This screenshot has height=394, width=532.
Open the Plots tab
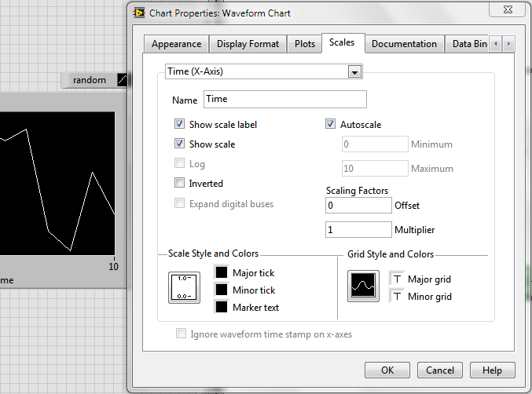305,44
